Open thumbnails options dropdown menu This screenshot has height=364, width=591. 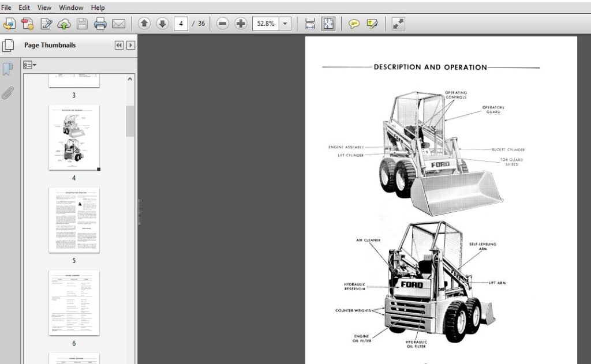(29, 65)
